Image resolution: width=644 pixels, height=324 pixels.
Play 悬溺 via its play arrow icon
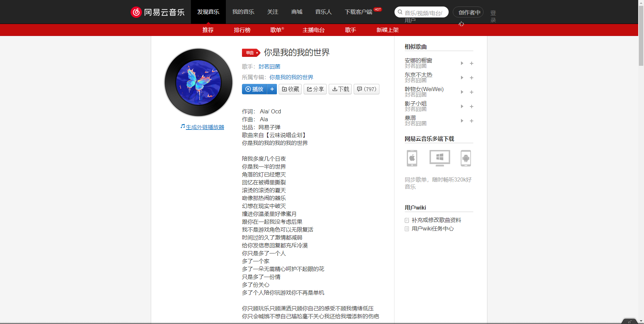click(462, 121)
